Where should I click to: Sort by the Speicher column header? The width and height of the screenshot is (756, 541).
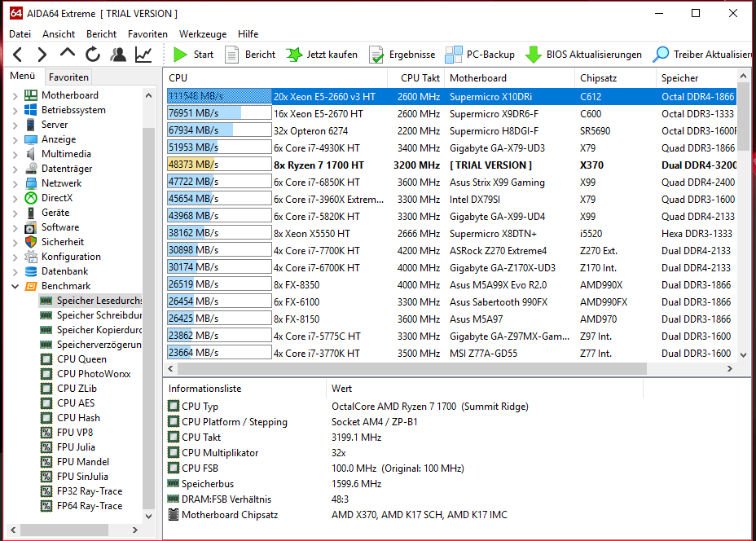pos(697,77)
